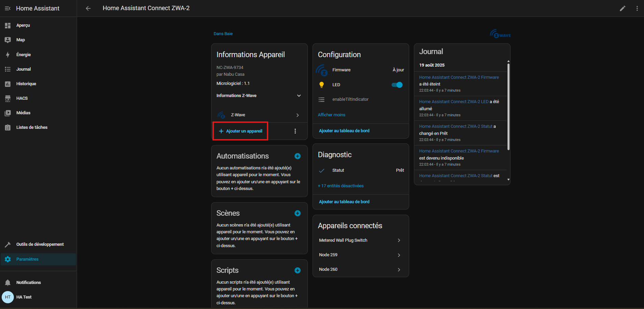
Task: Turn off the LED toggle switch
Action: 397,85
